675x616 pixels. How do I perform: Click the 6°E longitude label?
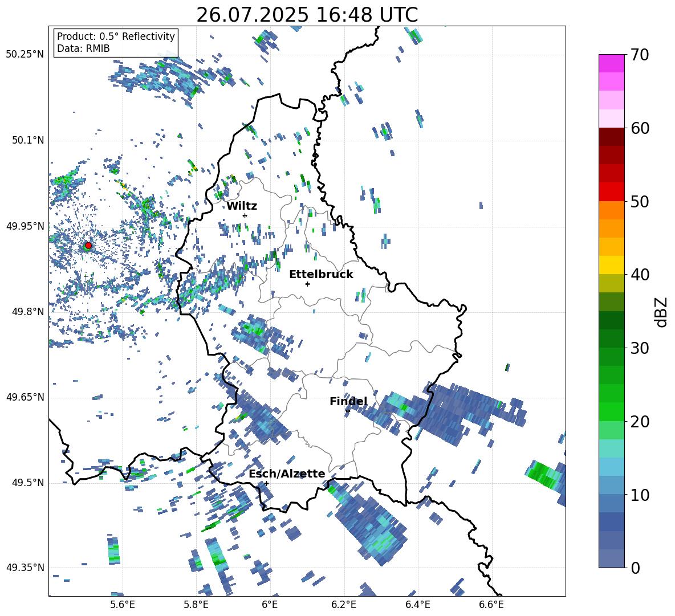[270, 605]
